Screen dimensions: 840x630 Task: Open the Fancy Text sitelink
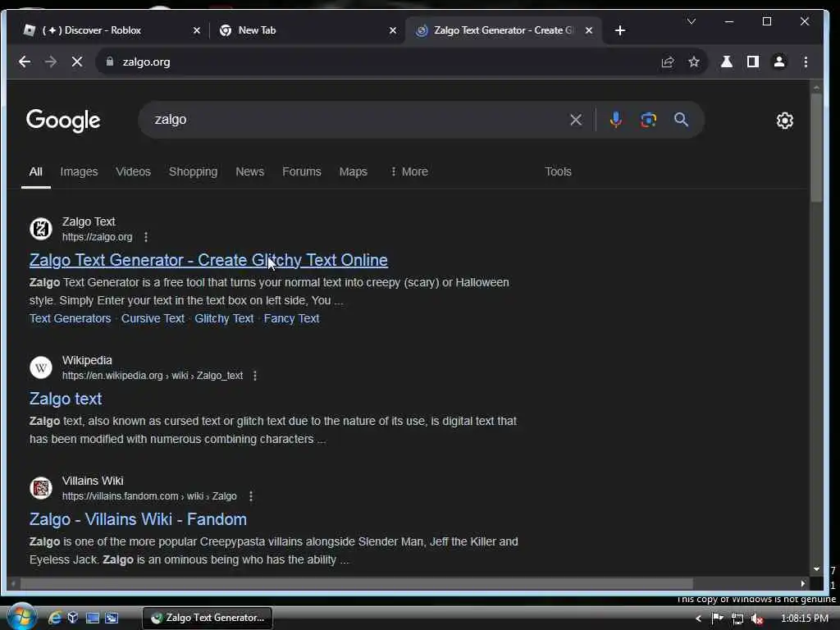click(291, 318)
